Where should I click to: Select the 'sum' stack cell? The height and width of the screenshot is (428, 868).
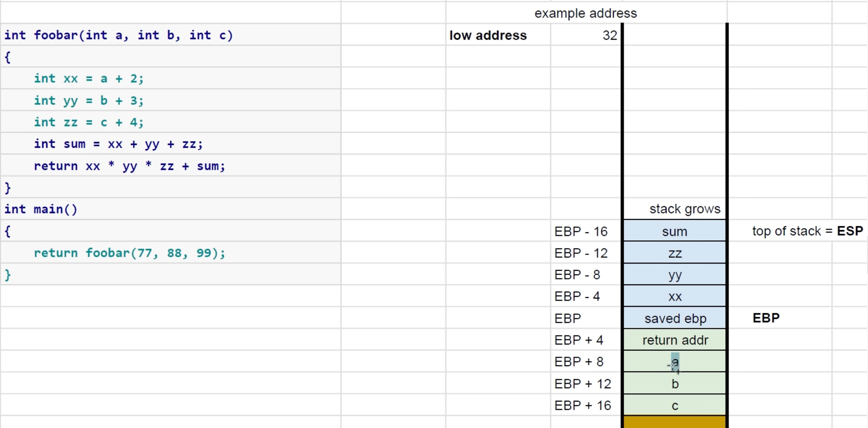click(674, 231)
